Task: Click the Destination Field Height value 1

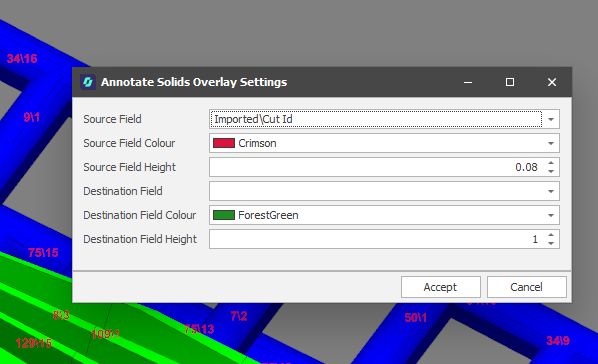Action: 535,239
